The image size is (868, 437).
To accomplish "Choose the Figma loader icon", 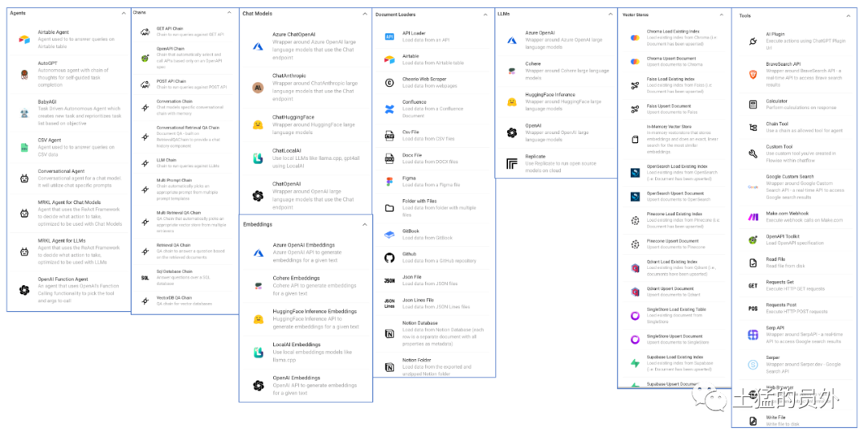I will click(389, 182).
